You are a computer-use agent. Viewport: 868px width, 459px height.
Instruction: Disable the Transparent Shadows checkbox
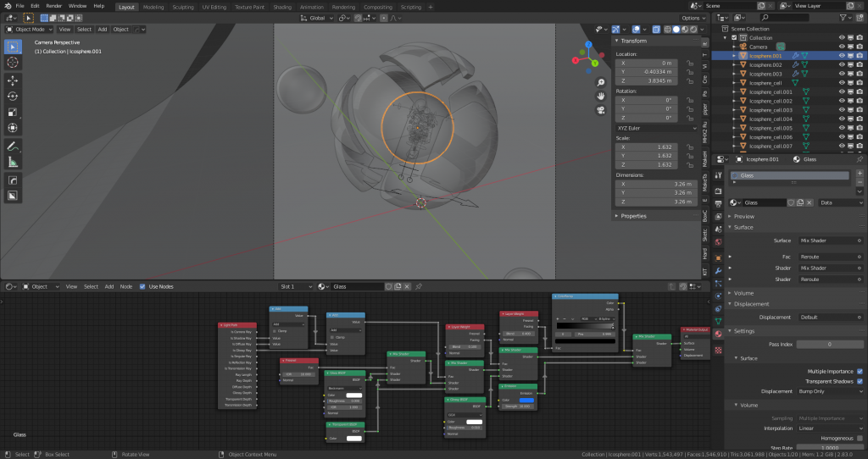pos(860,381)
